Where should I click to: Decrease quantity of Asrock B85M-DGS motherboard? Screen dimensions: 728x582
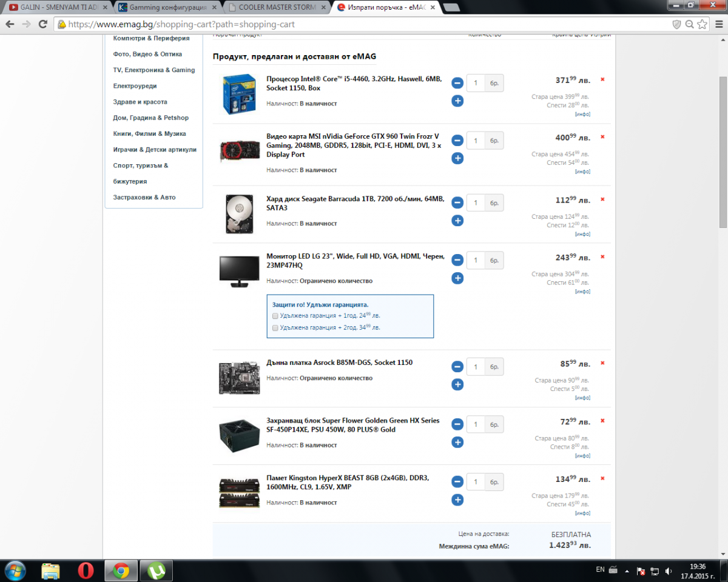tap(457, 367)
